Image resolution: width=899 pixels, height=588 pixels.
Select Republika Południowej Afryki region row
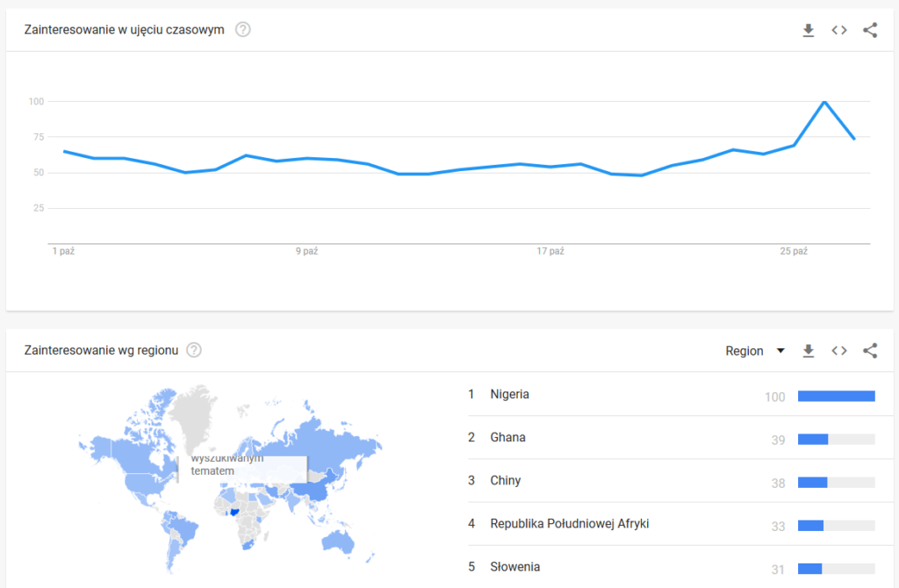point(570,524)
